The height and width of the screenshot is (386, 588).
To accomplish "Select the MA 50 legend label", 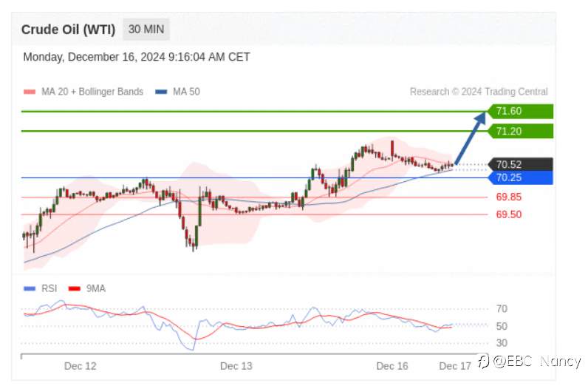I will (x=186, y=92).
